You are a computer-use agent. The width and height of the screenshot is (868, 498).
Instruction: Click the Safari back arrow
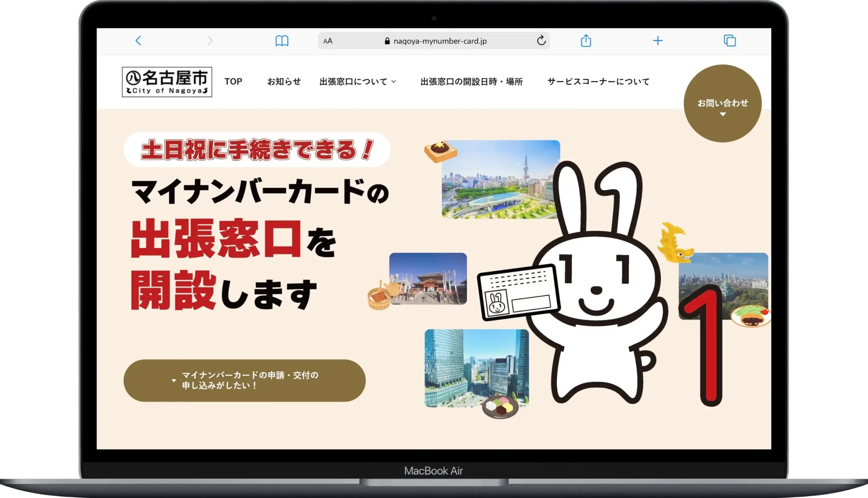coord(138,41)
